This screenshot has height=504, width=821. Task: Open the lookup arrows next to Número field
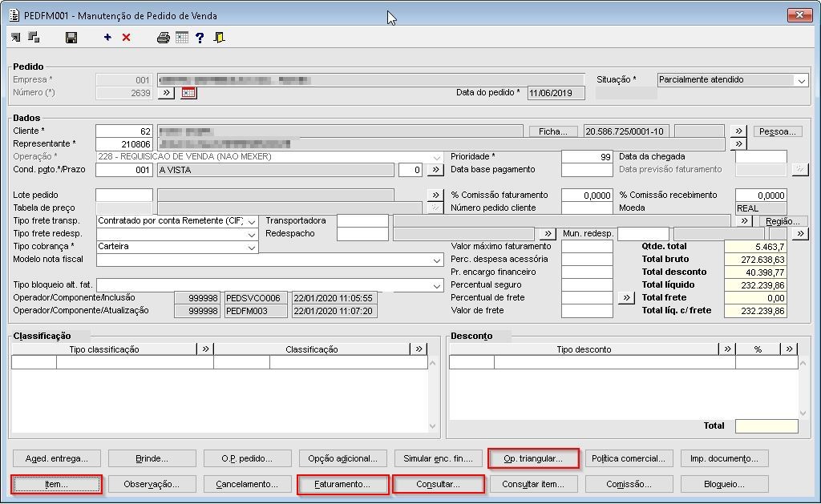pyautogui.click(x=166, y=93)
